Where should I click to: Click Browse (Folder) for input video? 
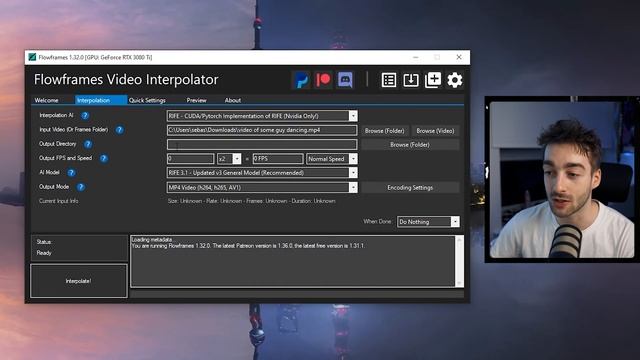pos(384,131)
